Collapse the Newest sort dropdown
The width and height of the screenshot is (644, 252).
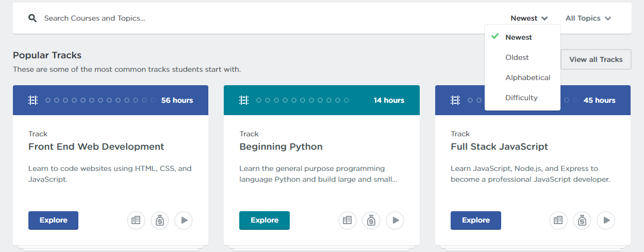(529, 18)
